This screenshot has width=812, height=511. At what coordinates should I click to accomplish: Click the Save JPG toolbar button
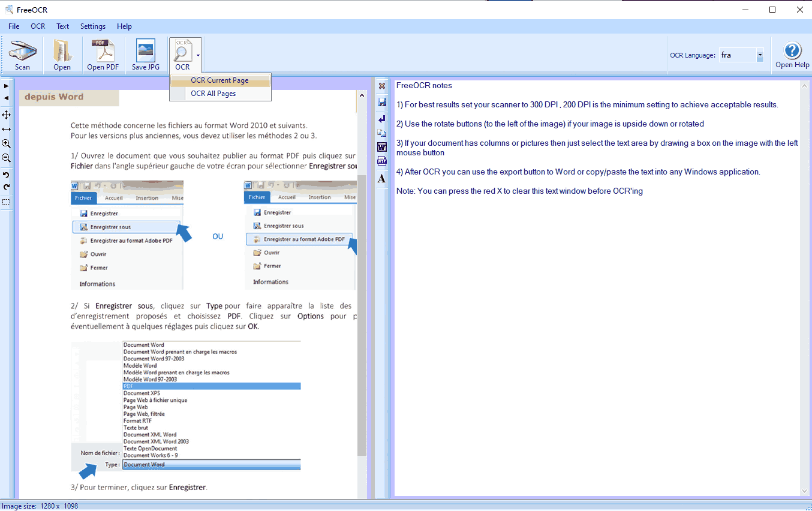click(146, 55)
